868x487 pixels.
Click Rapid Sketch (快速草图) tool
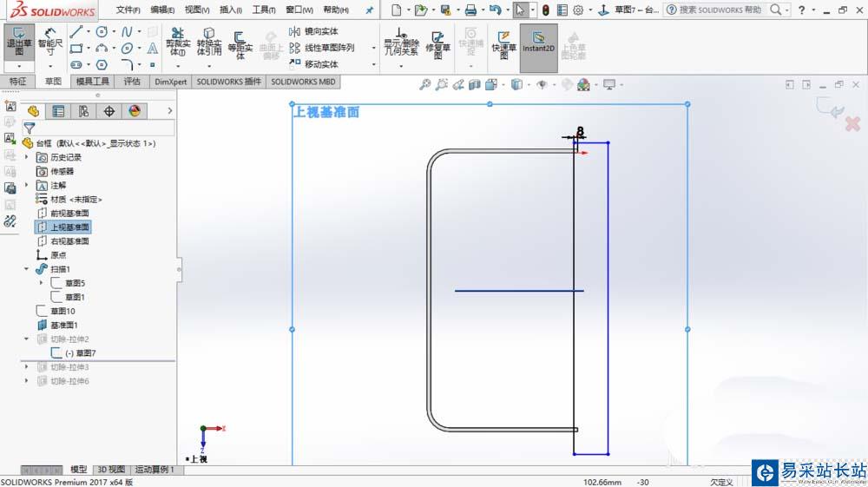[x=503, y=44]
